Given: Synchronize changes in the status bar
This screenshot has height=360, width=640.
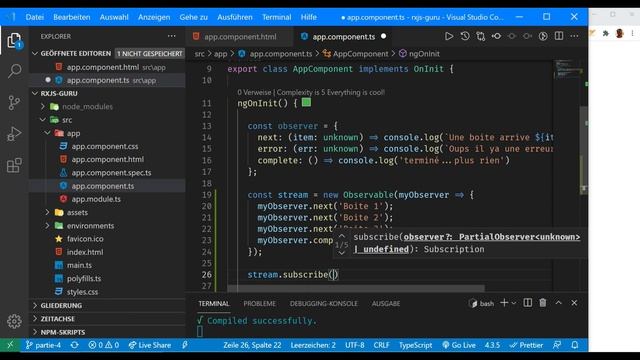Looking at the screenshot, I should coord(74,345).
